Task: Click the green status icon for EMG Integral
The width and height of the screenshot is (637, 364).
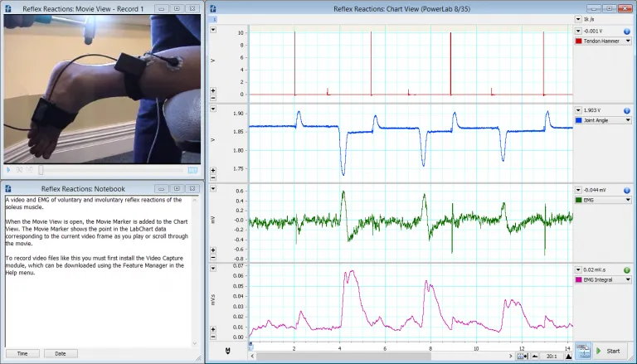Action: 626,270
